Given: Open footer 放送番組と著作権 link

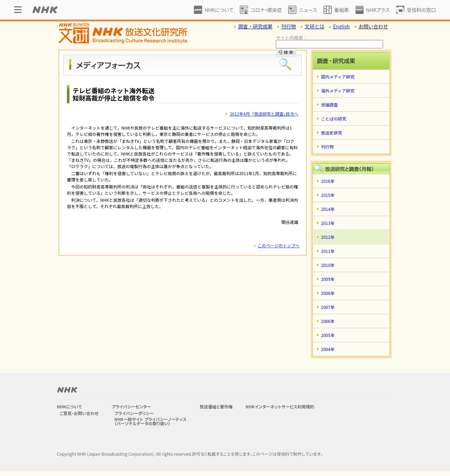Looking at the screenshot, I should coord(216,407).
